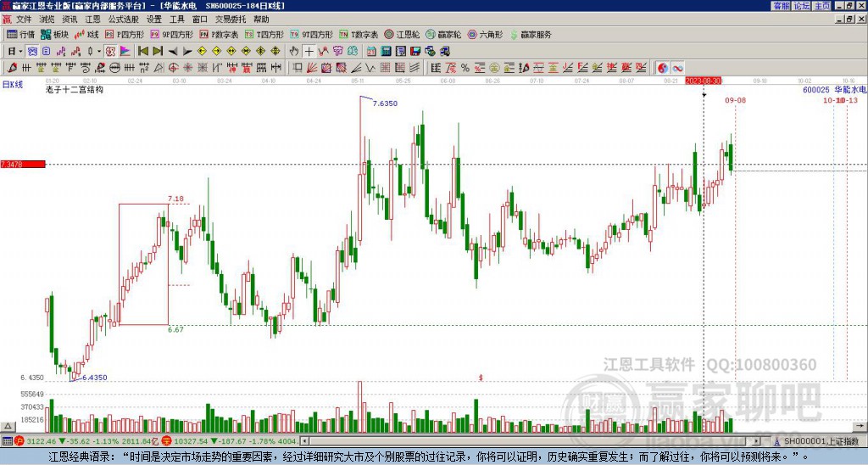Open the 交易委托 menu
The height and width of the screenshot is (465, 868).
tap(231, 20)
